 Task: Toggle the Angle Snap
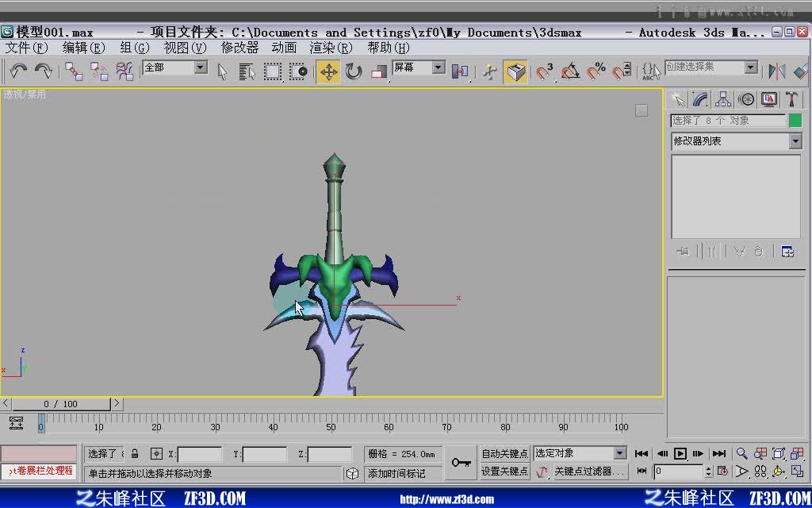pos(570,71)
